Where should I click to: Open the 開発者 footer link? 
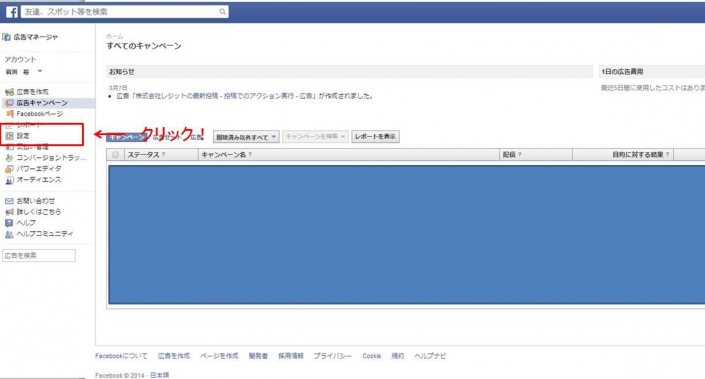(258, 356)
